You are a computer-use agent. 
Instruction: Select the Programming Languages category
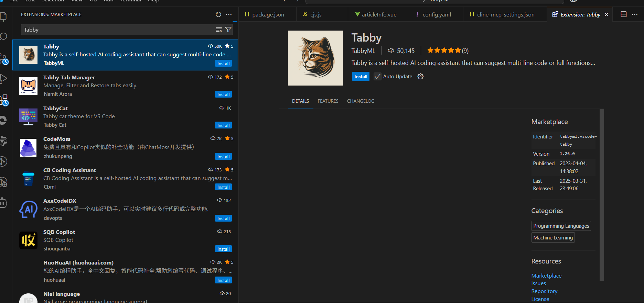point(561,226)
